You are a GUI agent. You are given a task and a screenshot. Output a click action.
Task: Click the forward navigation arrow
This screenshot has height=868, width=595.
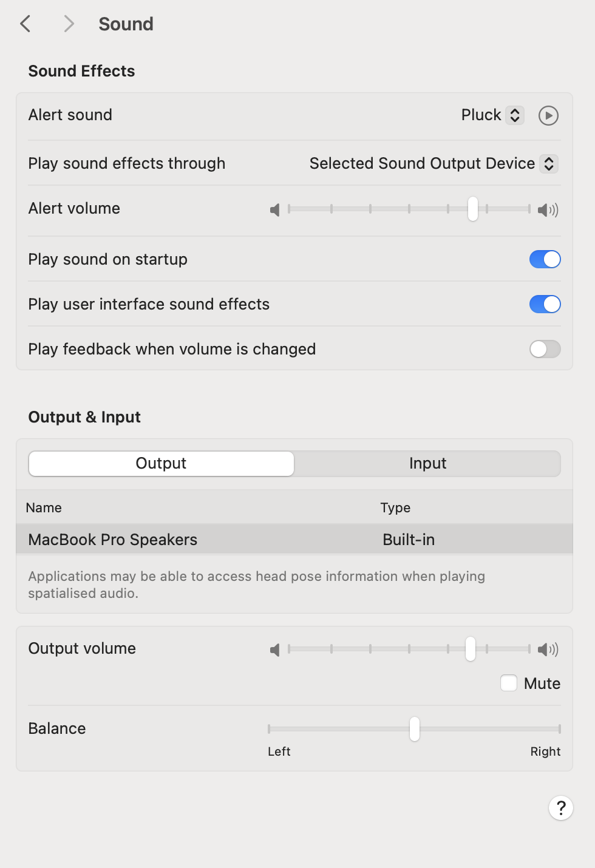(69, 23)
